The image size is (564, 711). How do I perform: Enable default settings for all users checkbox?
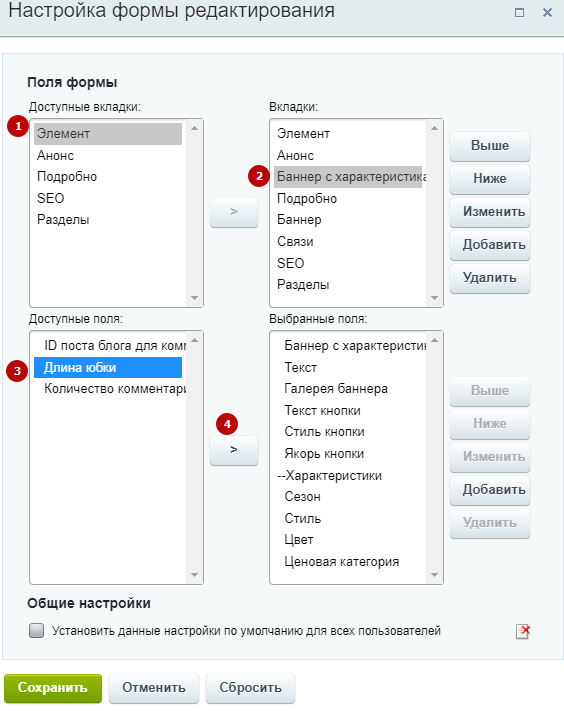[x=36, y=630]
